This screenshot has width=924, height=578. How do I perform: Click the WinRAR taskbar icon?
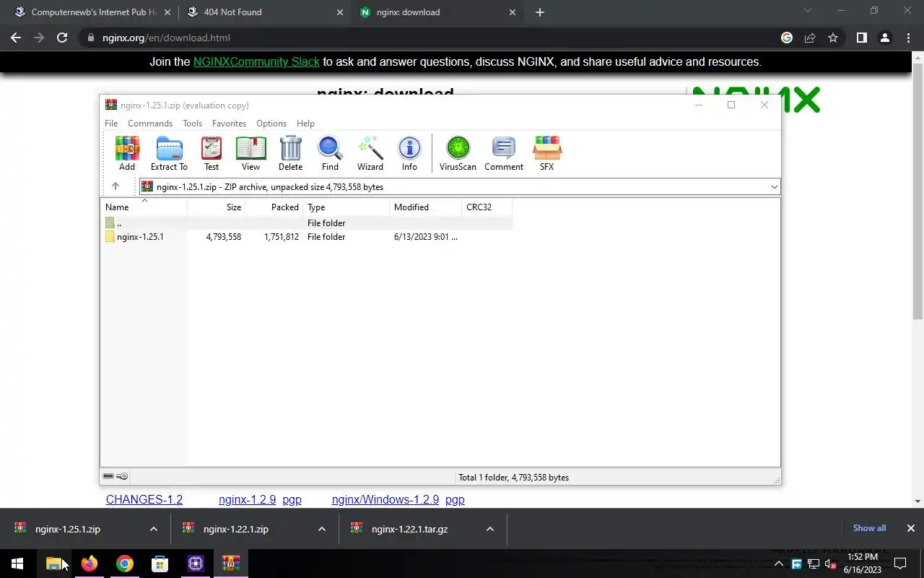[231, 564]
